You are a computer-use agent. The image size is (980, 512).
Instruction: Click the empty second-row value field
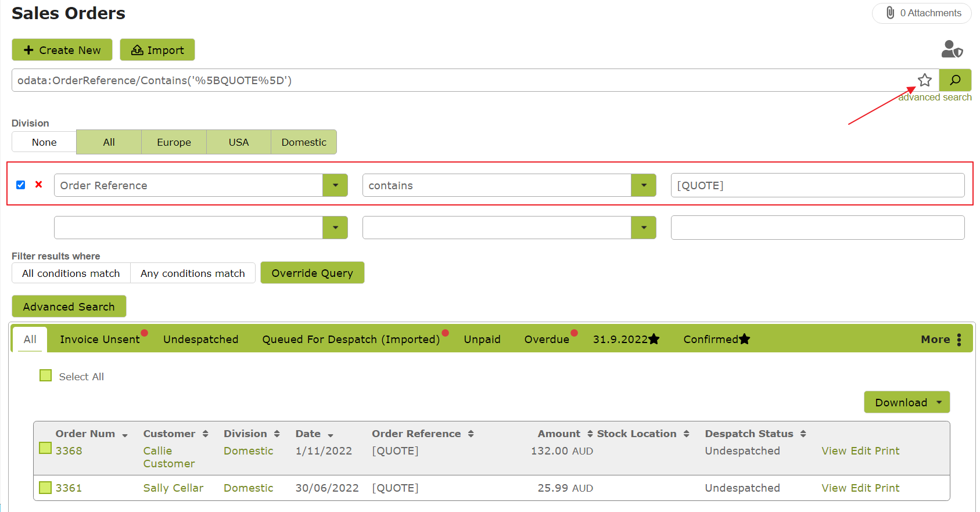click(818, 228)
